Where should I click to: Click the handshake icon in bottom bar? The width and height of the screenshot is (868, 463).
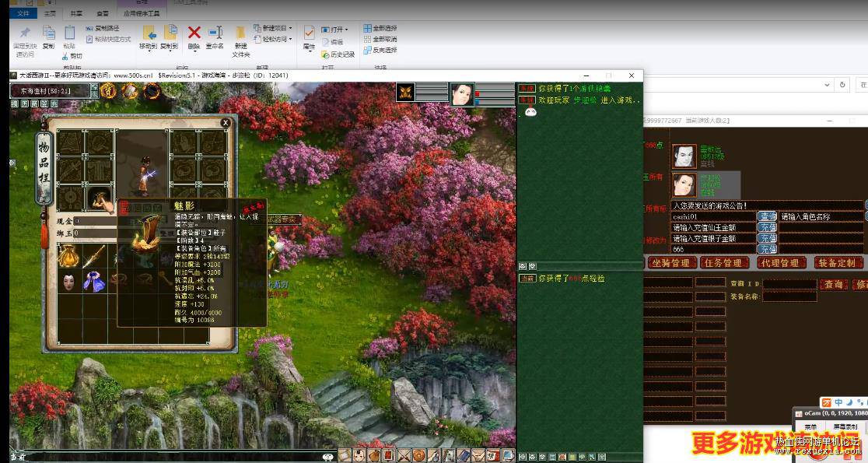tap(478, 456)
